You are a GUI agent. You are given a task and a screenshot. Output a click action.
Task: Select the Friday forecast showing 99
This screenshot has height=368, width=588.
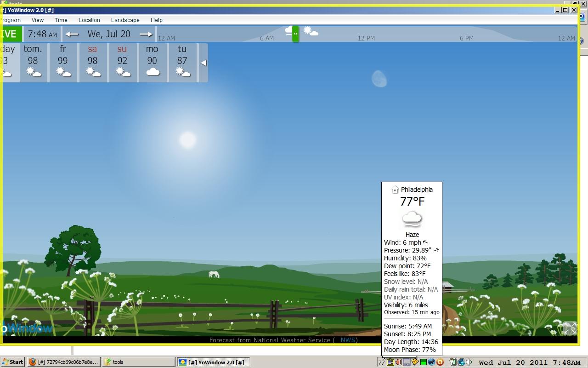tap(63, 63)
